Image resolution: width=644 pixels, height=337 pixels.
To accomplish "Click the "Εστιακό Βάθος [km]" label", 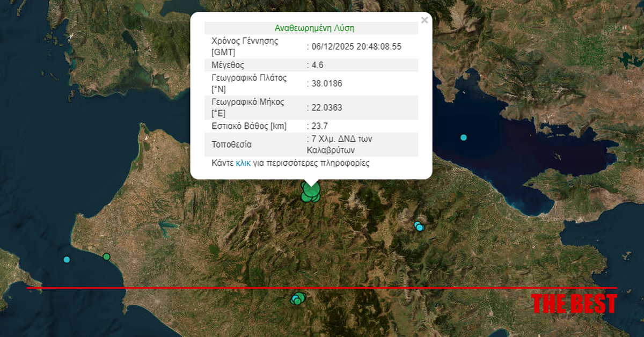I will (250, 126).
